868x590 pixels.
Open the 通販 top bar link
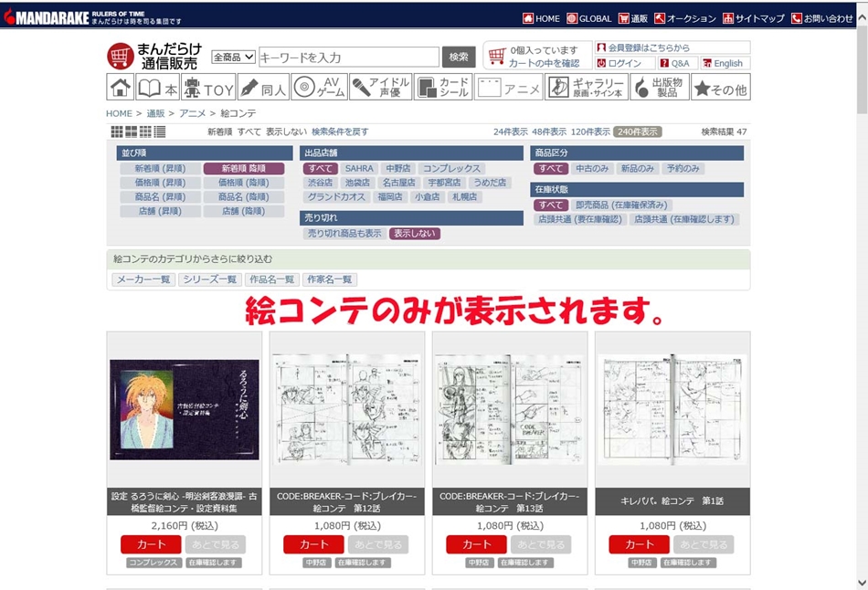[633, 18]
